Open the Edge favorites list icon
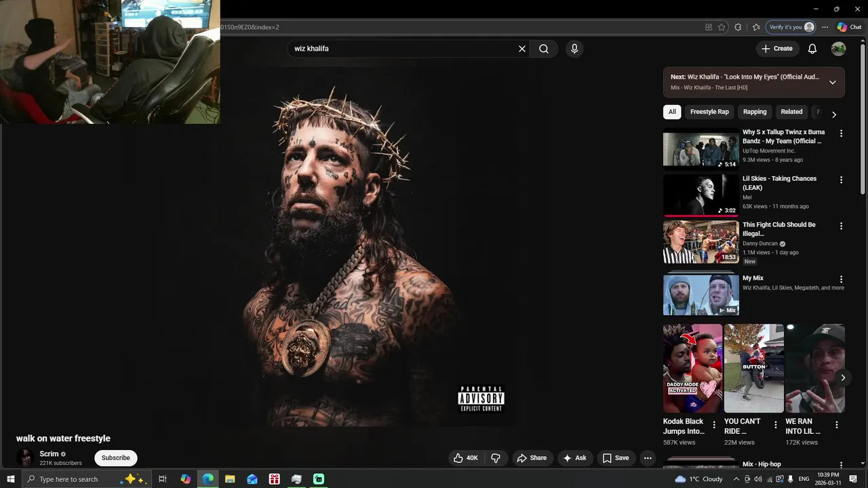Screen dimensions: 868x488 pyautogui.click(x=756, y=27)
